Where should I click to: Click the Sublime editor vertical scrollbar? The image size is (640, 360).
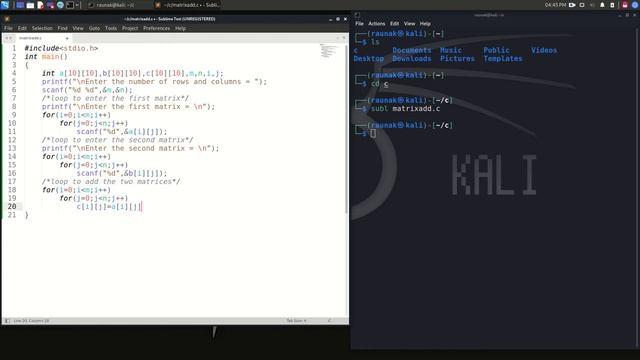tap(347, 129)
